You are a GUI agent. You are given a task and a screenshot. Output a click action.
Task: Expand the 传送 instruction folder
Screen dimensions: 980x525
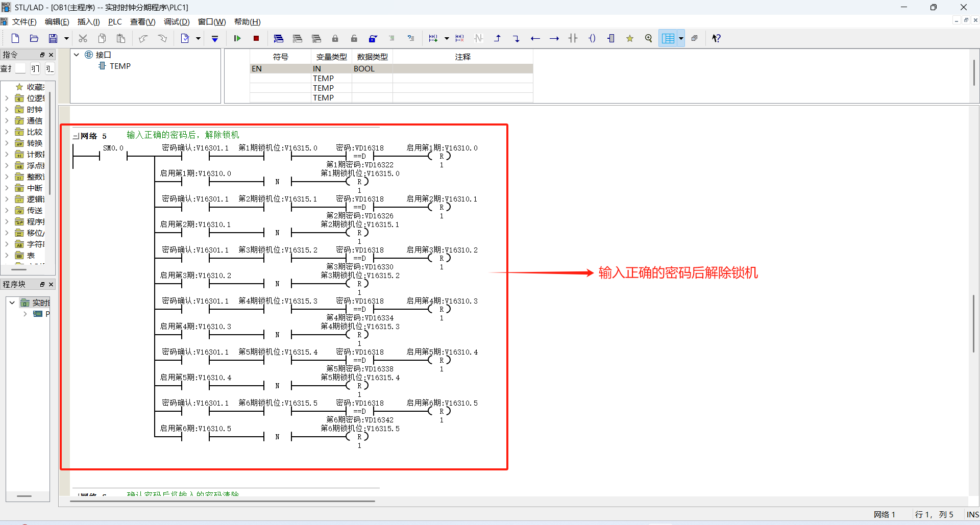coord(7,211)
